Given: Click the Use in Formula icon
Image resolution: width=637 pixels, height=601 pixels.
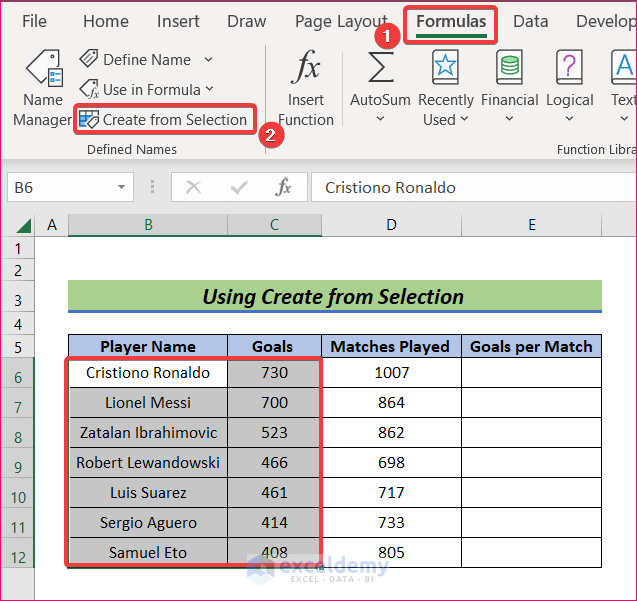Looking at the screenshot, I should 89,89.
